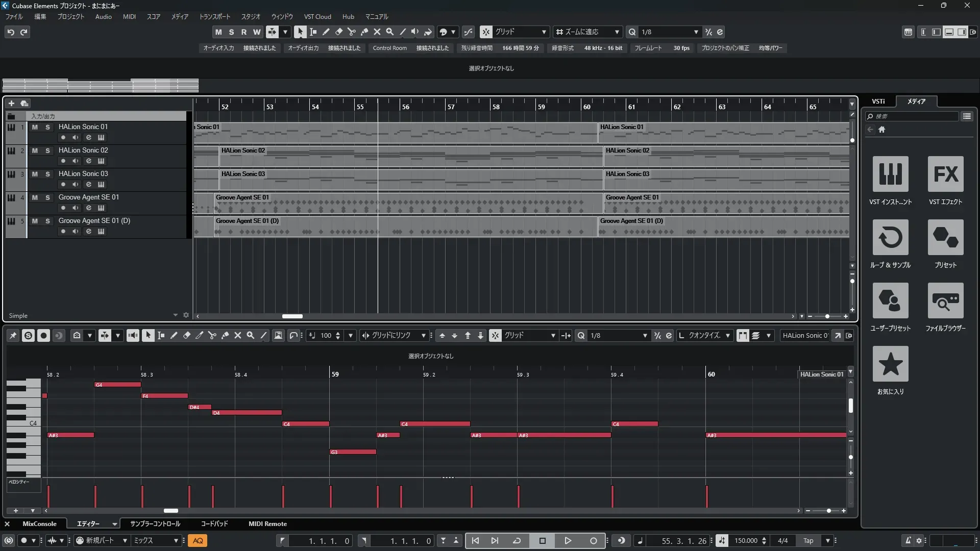Open the Favorites star media tile
The image size is (980, 551).
[x=890, y=364]
